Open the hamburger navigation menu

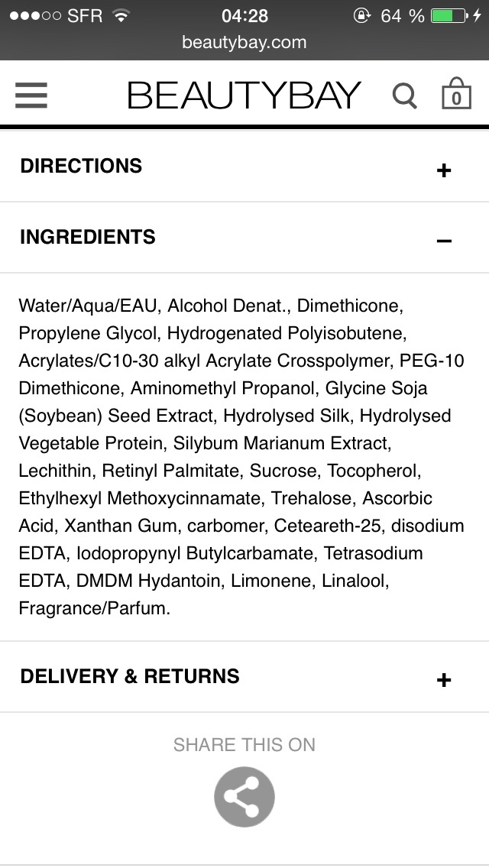click(x=31, y=96)
